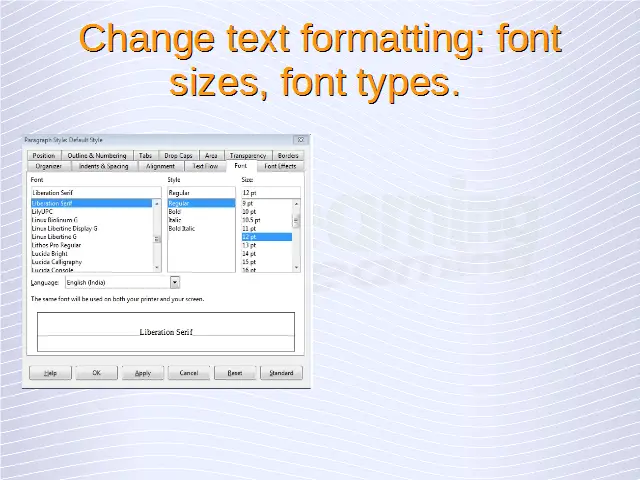Image resolution: width=640 pixels, height=480 pixels.
Task: Choose Bold Italic in style list
Action: 182,229
